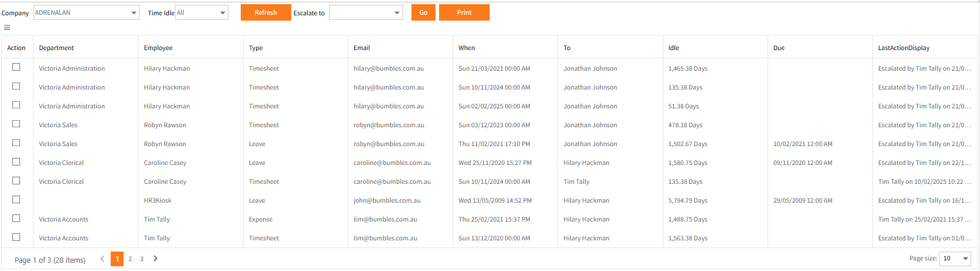This screenshot has width=980, height=271.
Task: Sort by the Employee column header
Action: [x=158, y=48]
